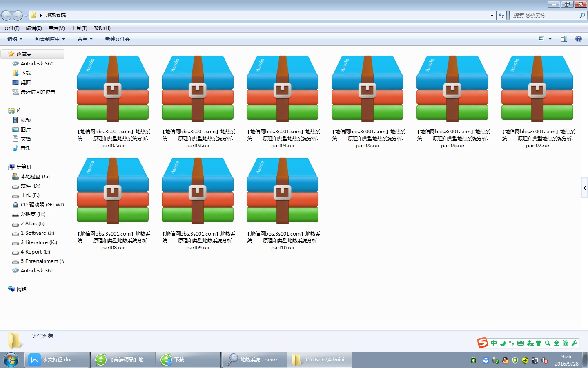The image size is (588, 368).
Task: Switch to 【高清精品】 browser taskbar item
Action: coord(122,360)
